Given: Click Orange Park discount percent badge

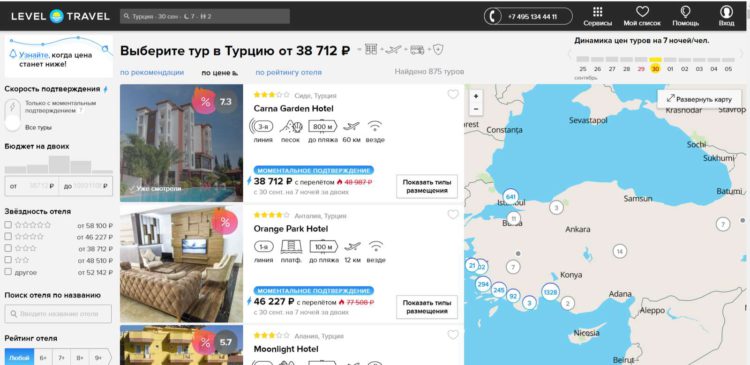Looking at the screenshot, I should point(224,222).
